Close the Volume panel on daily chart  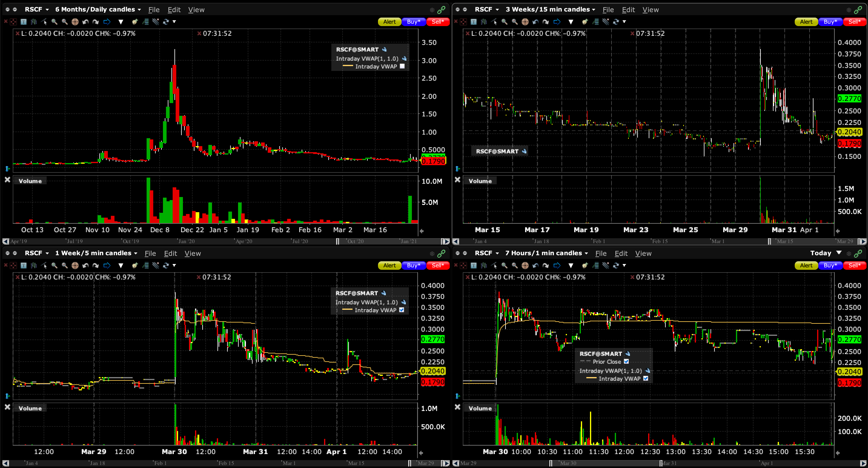pos(7,180)
